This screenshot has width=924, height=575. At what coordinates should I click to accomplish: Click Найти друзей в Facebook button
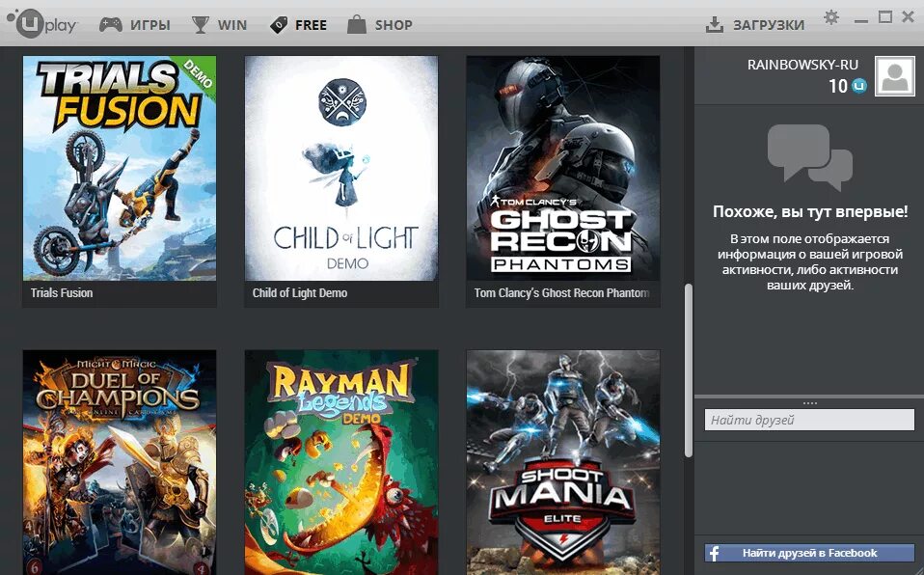pyautogui.click(x=809, y=553)
